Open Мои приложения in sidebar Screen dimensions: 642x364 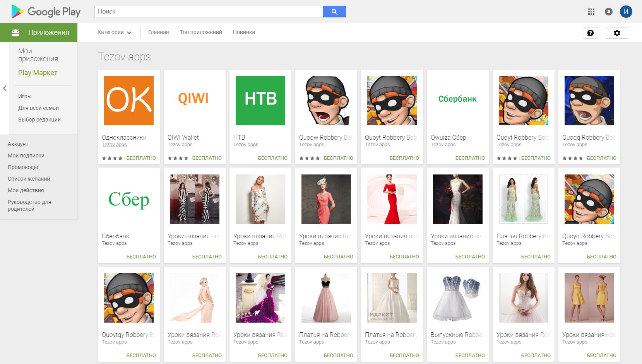click(38, 55)
